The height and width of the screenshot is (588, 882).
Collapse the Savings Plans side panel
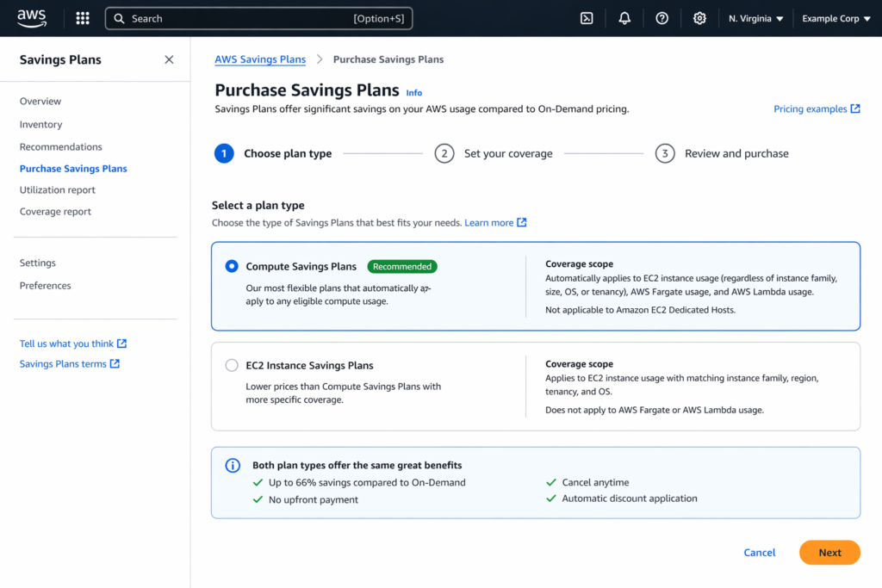tap(169, 59)
